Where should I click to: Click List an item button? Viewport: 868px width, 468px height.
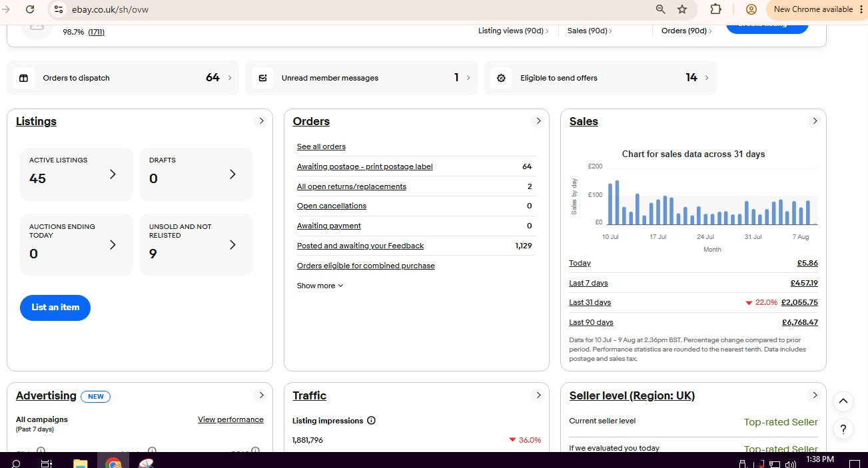(x=55, y=308)
